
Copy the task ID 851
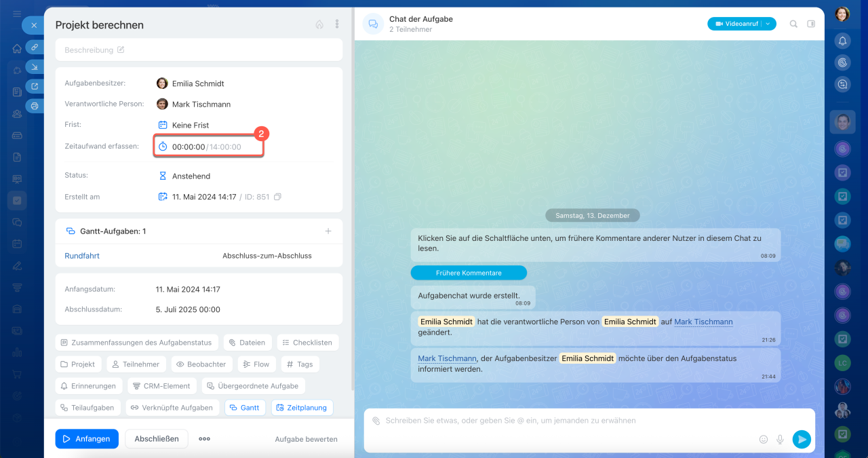click(x=277, y=197)
